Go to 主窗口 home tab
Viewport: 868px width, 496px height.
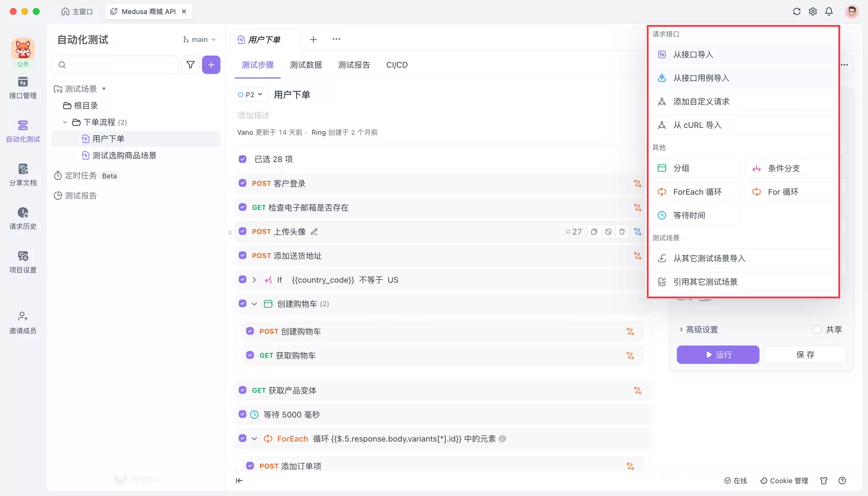77,11
